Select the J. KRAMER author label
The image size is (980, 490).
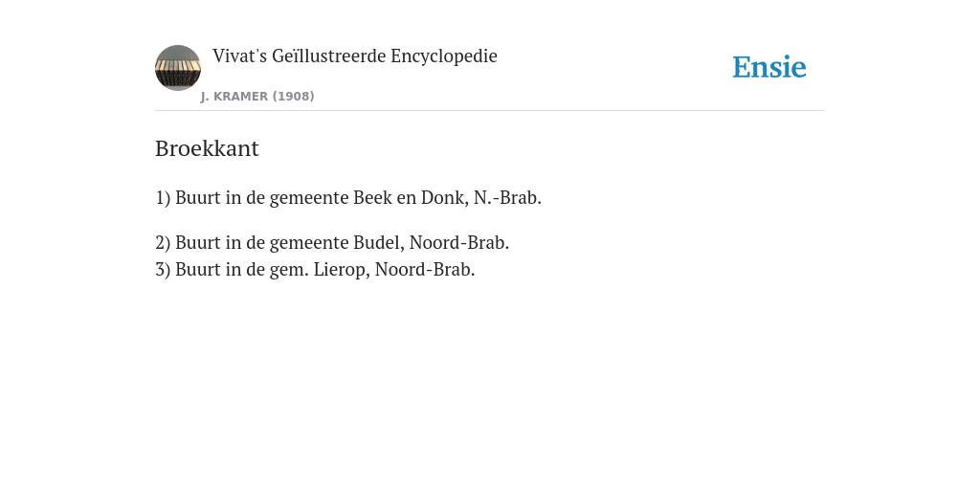point(234,97)
